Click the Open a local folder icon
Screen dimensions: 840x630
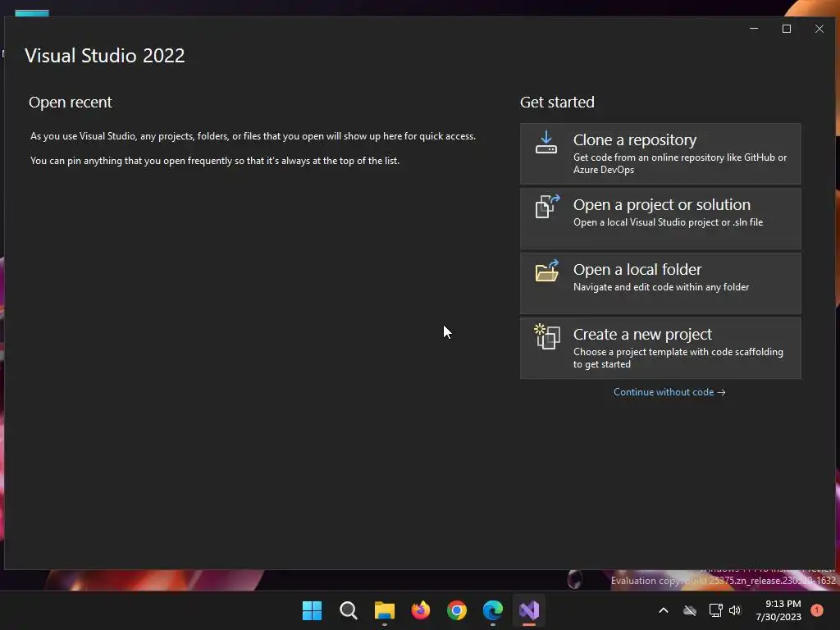(x=547, y=271)
